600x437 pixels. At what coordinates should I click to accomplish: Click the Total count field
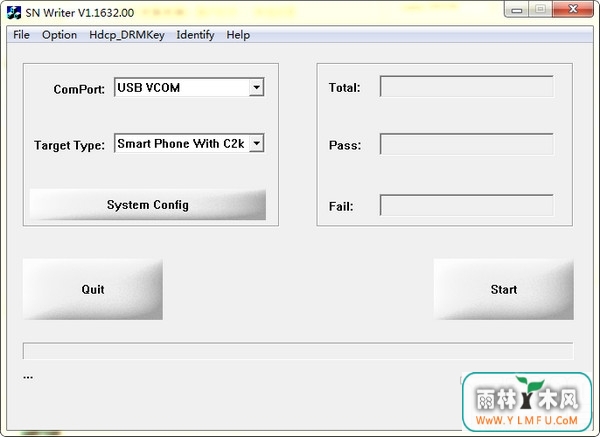pyautogui.click(x=466, y=86)
